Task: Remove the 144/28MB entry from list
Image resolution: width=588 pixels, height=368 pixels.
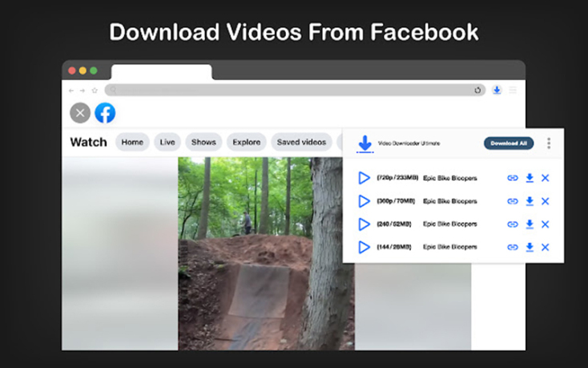Action: tap(546, 247)
